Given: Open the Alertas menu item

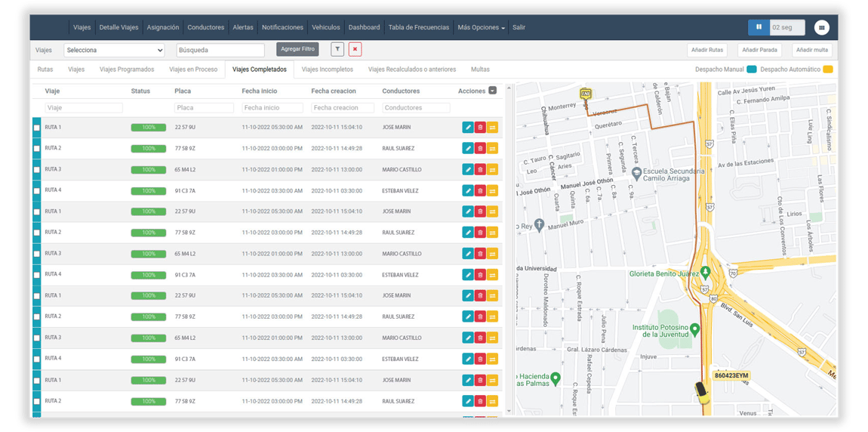Looking at the screenshot, I should click(243, 27).
